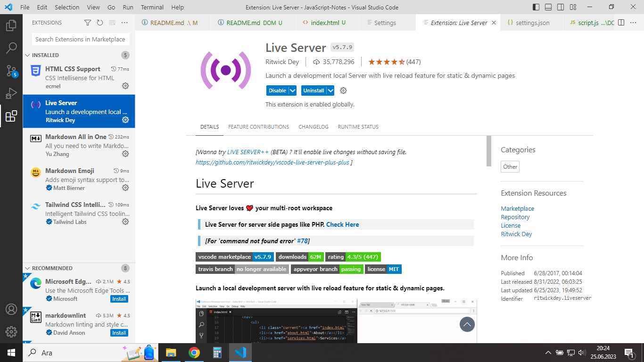Open the Explorer view in the activity bar
Image resolution: width=644 pixels, height=362 pixels.
point(11,25)
